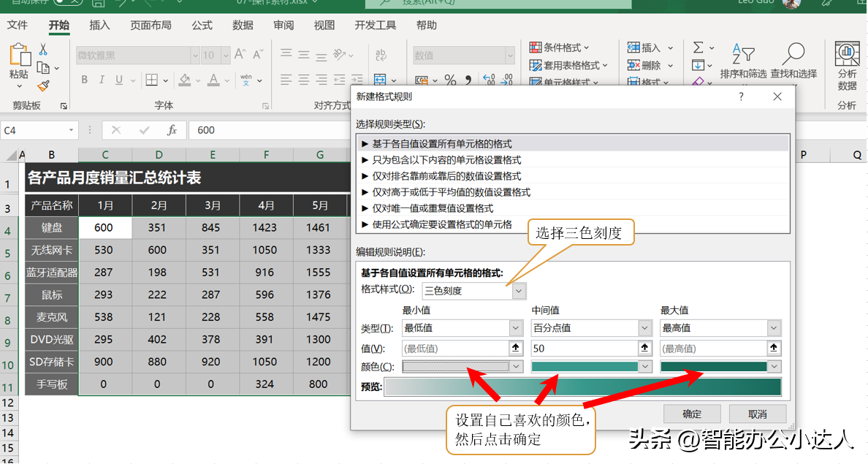Open Conditional Formatting (条件格式) menu
Screen dimensions: 868x464
[x=559, y=47]
